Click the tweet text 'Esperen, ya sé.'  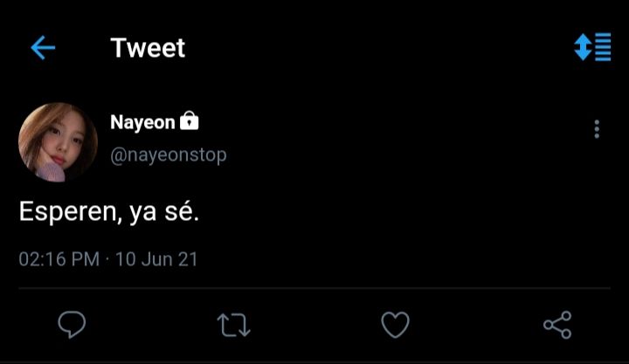pos(109,211)
